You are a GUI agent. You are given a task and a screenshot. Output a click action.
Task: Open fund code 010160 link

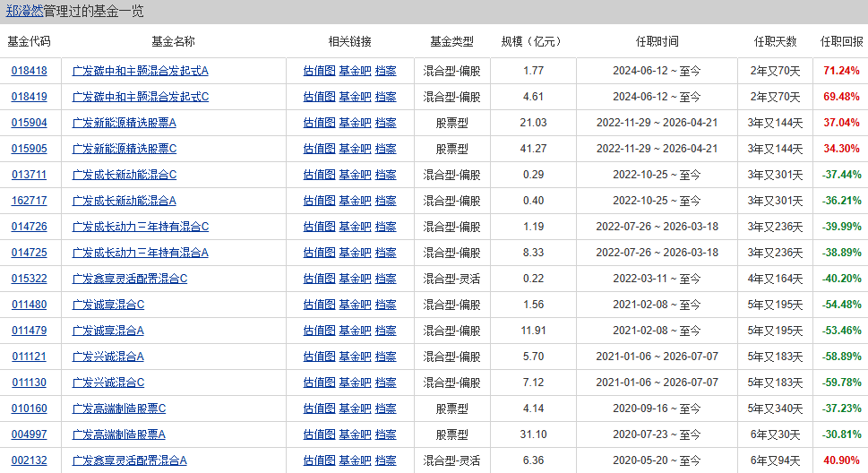point(30,409)
